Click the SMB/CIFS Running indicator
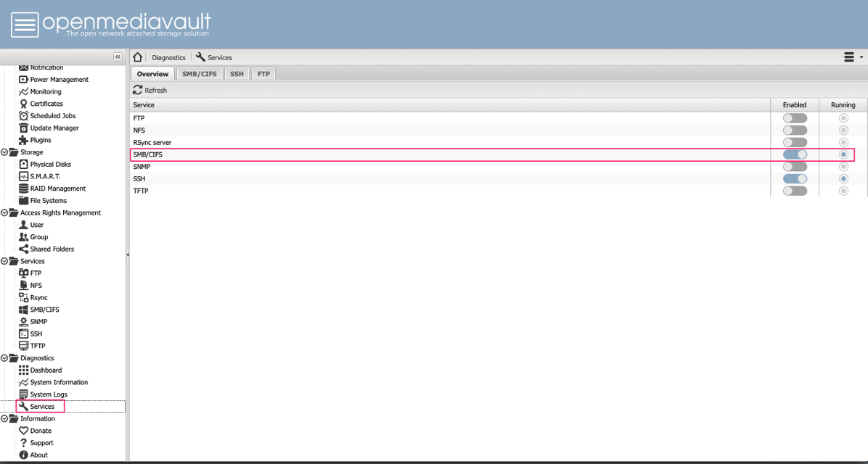The image size is (868, 464). click(843, 155)
